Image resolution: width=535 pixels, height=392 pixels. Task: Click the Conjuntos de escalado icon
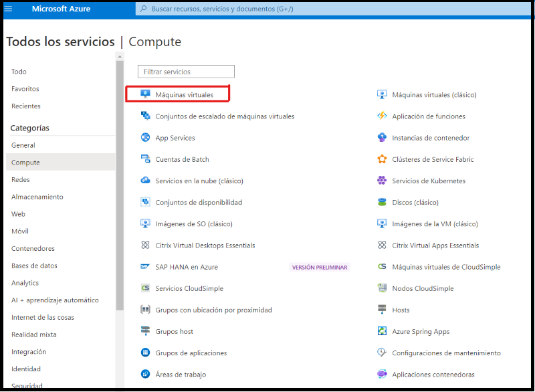pos(145,116)
